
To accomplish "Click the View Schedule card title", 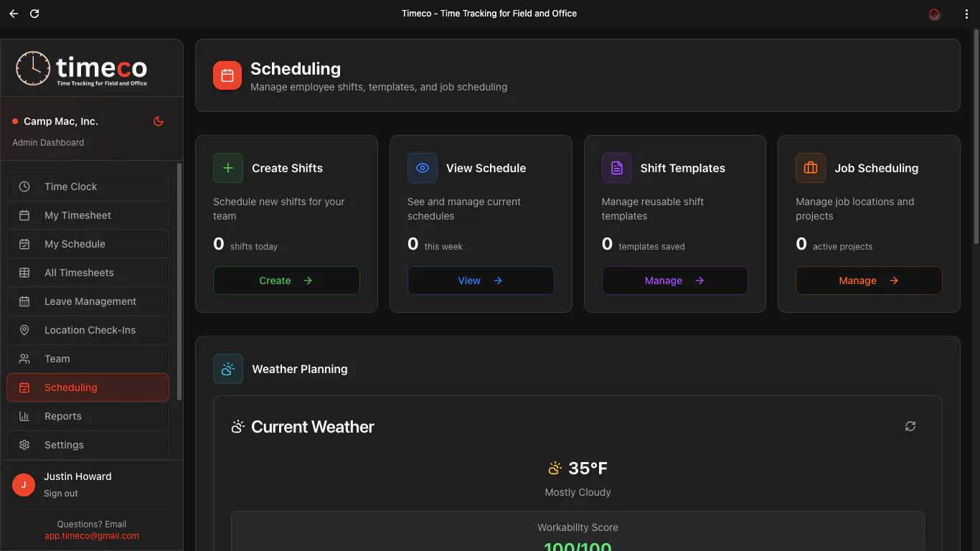I will tap(486, 168).
